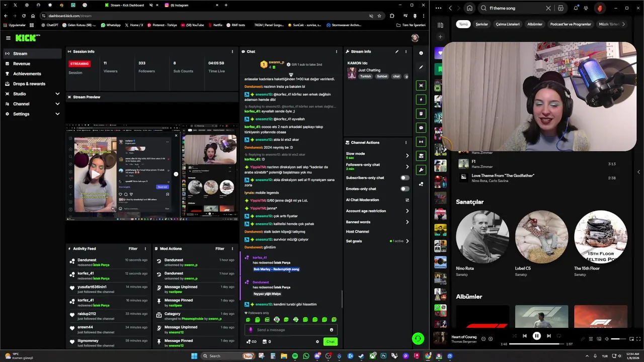Click the focus-frame widget icon in right toolbar

(x=421, y=85)
